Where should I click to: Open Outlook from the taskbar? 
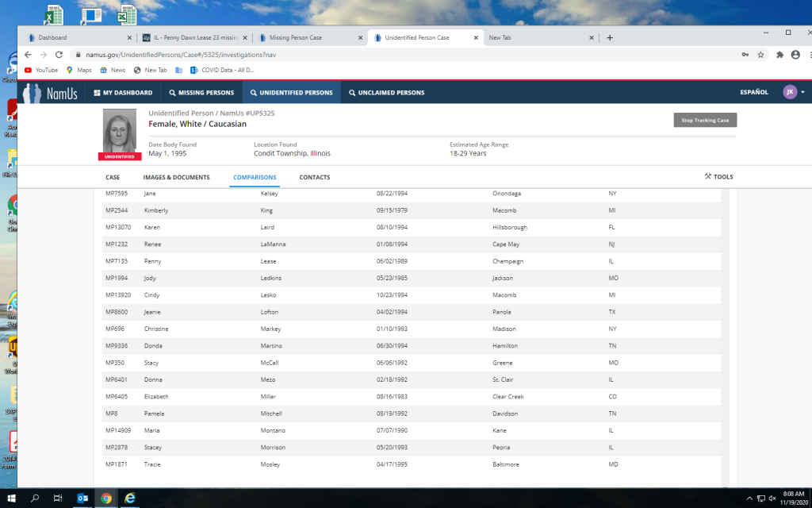point(82,498)
